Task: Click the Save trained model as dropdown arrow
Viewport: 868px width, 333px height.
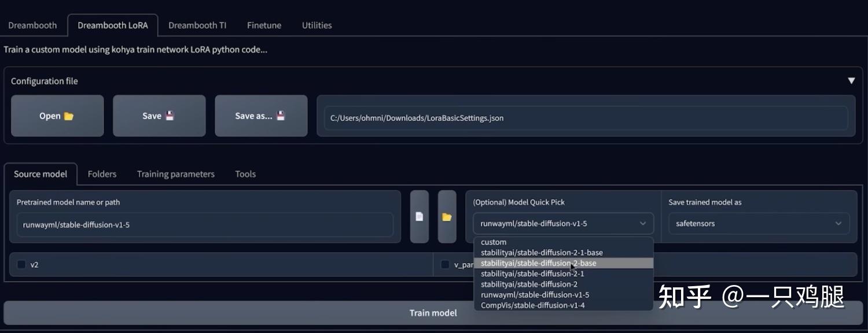Action: 838,223
